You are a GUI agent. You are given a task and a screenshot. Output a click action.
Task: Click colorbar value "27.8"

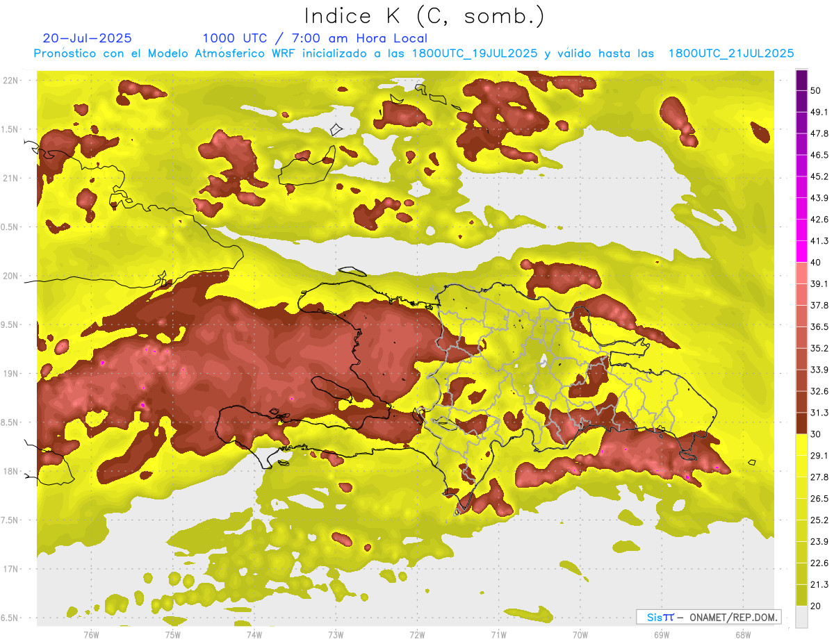coord(819,477)
